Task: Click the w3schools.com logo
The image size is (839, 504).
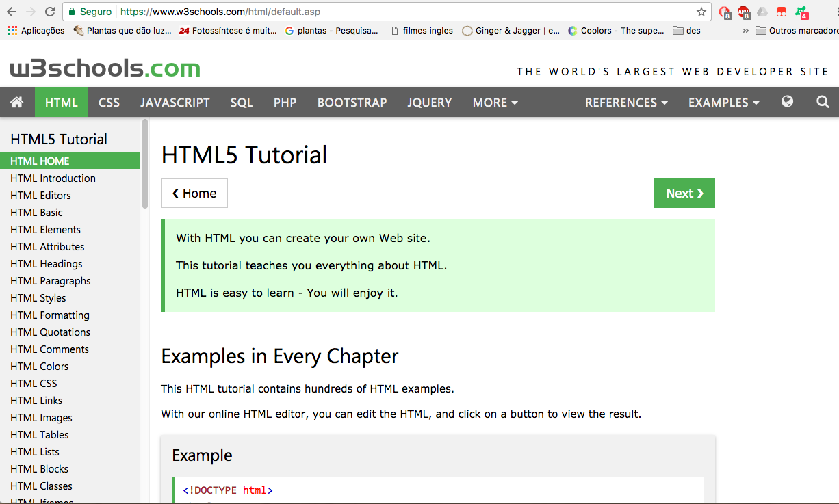Action: coord(105,68)
